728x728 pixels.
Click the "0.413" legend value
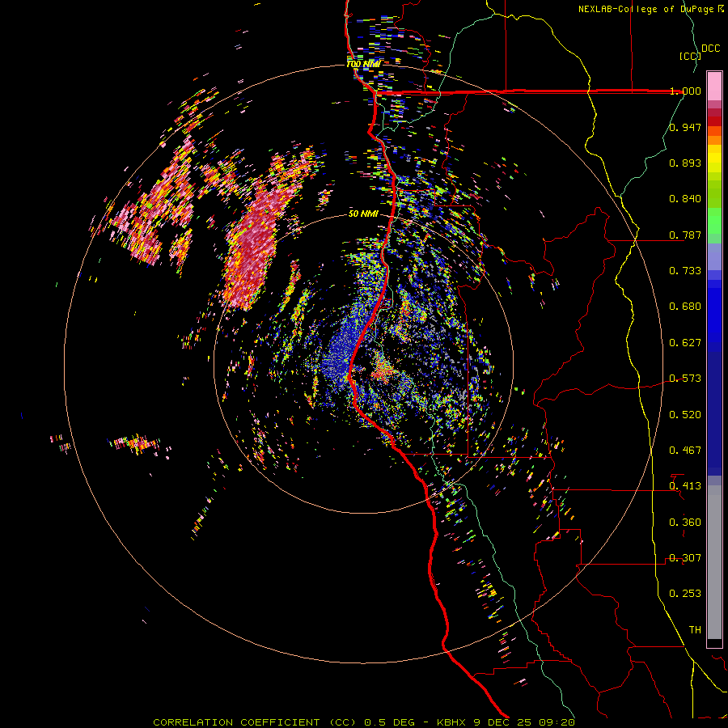coord(685,486)
